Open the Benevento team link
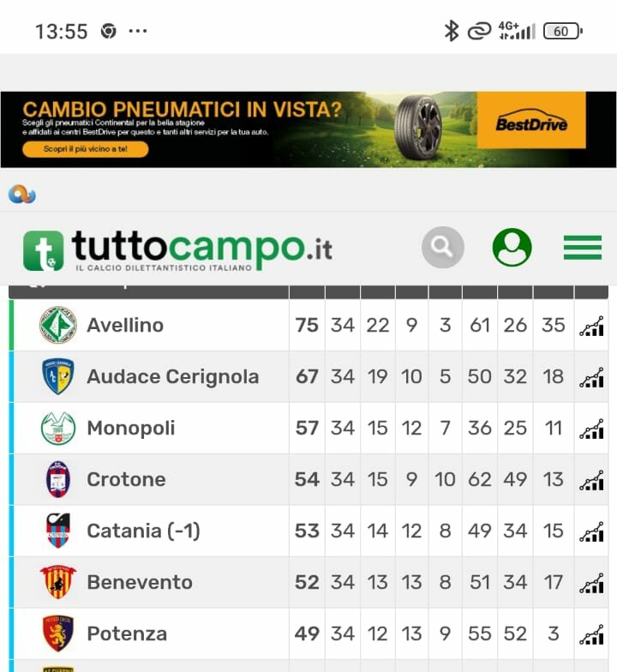 140,583
